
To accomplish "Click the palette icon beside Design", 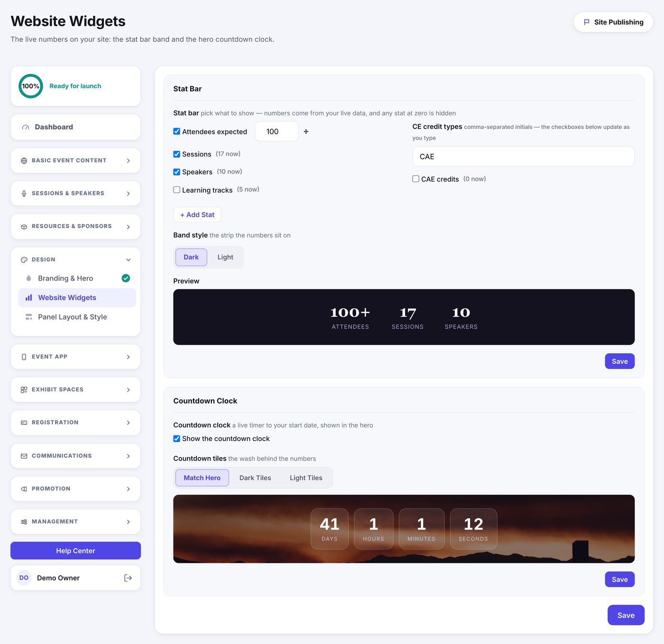I will pos(24,260).
